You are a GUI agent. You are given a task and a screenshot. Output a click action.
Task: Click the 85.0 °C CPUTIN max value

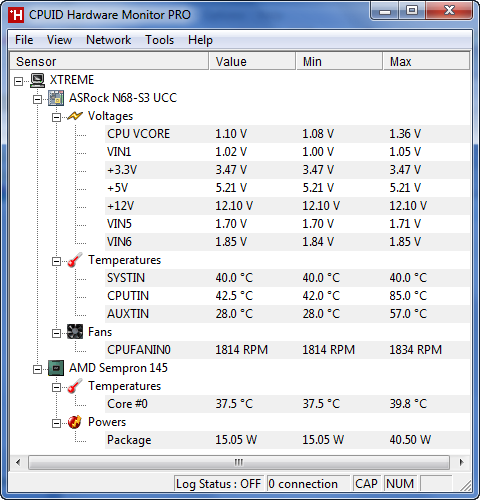point(408,296)
